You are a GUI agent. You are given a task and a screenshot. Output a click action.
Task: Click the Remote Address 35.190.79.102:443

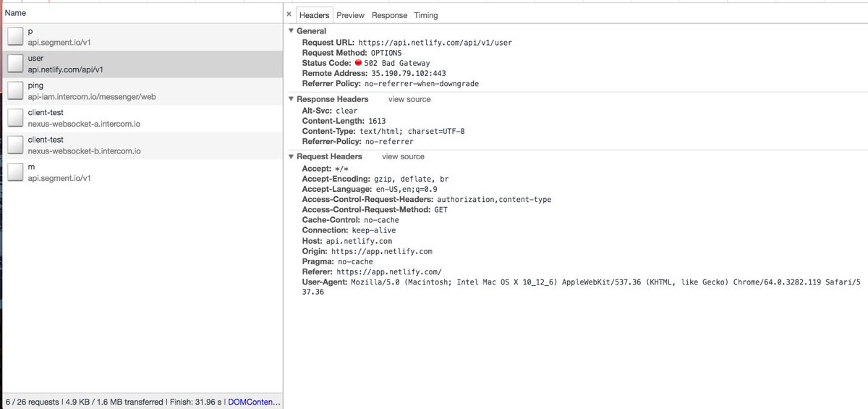pyautogui.click(x=409, y=73)
